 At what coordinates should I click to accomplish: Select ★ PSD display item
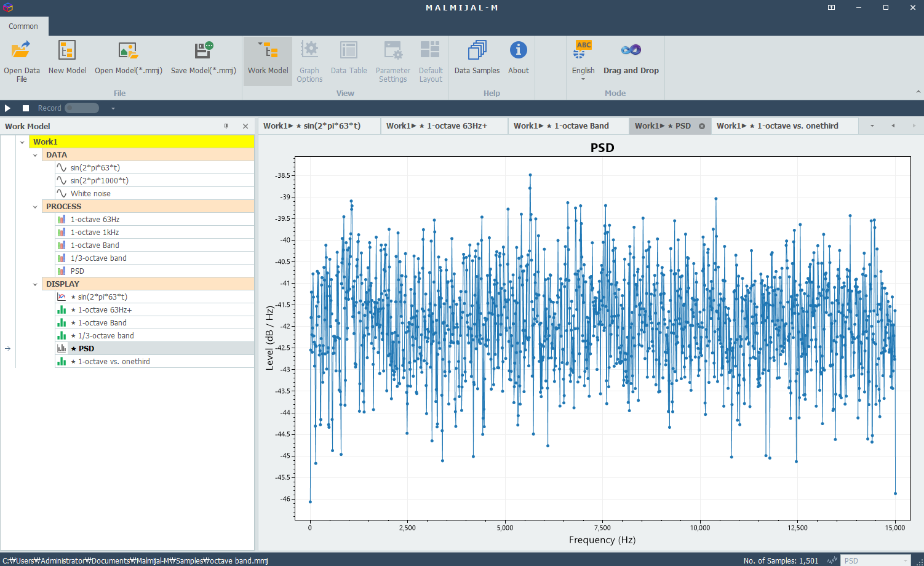pos(154,348)
